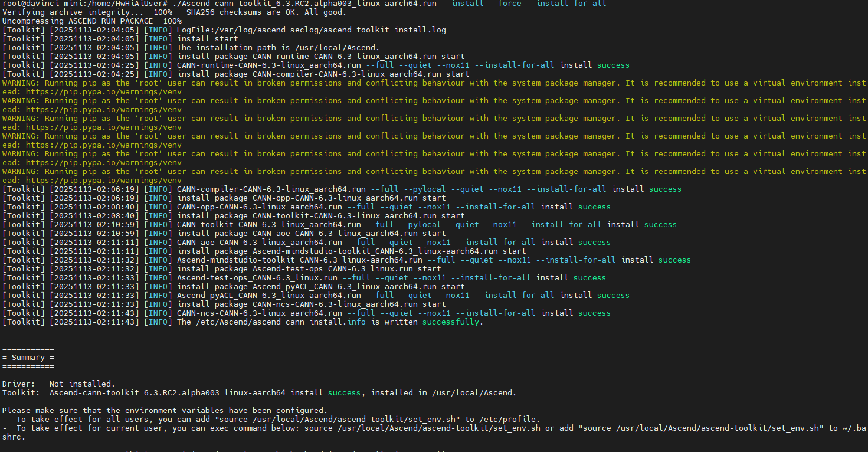Image resolution: width=868 pixels, height=452 pixels.
Task: Click "The installation path is /usr/local/Ascend." line
Action: [x=279, y=47]
